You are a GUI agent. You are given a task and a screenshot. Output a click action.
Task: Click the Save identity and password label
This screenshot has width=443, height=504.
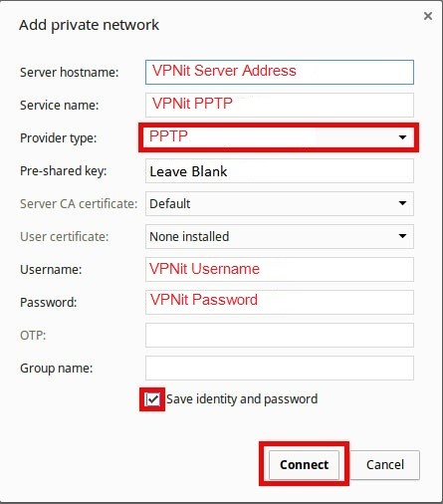[242, 399]
